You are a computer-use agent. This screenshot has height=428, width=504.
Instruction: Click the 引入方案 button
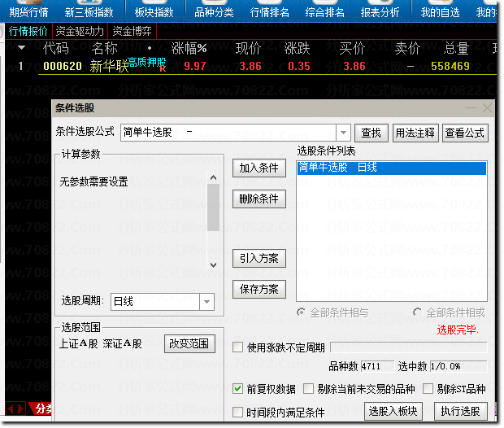point(259,258)
